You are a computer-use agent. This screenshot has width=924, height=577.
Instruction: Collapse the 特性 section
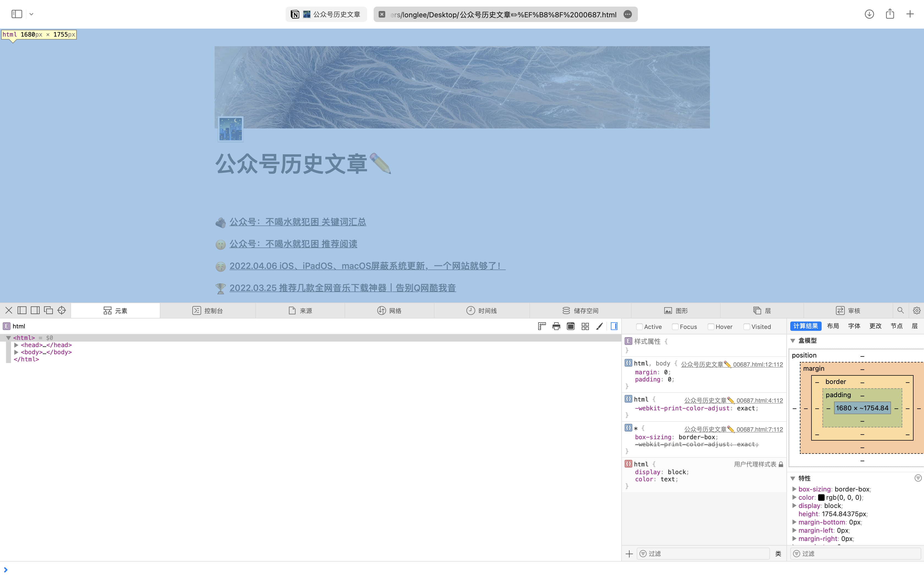[x=793, y=478]
